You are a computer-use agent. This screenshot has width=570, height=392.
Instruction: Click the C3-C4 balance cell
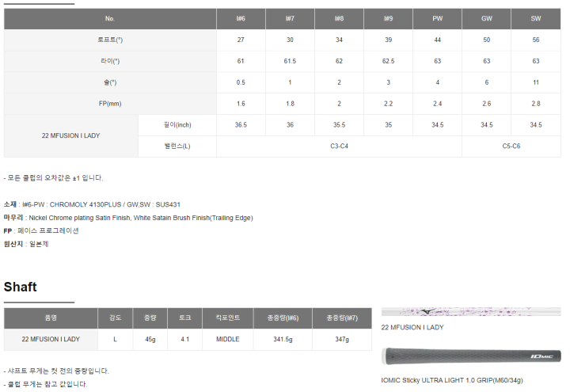click(339, 147)
